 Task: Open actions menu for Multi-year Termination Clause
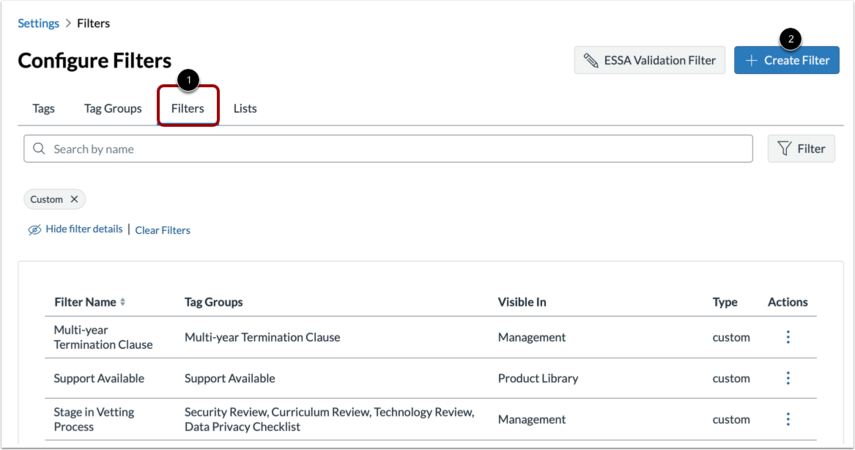point(788,337)
